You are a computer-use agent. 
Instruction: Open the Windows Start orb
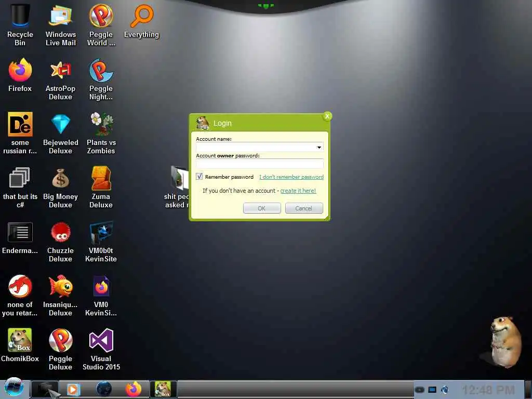point(14,388)
